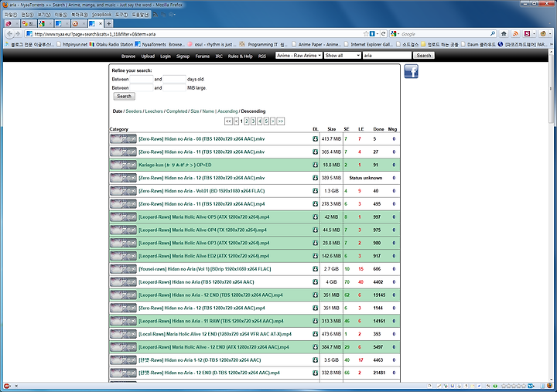This screenshot has width=557, height=392.
Task: Open the Hidan no Aria - 11 mp4 link
Action: [201, 204]
